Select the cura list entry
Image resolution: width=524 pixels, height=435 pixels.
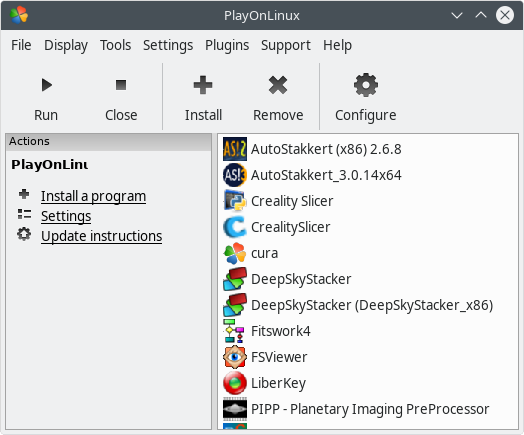(250, 253)
